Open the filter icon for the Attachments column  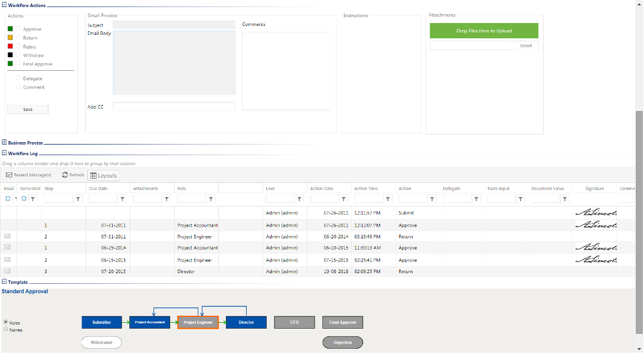[x=166, y=199]
